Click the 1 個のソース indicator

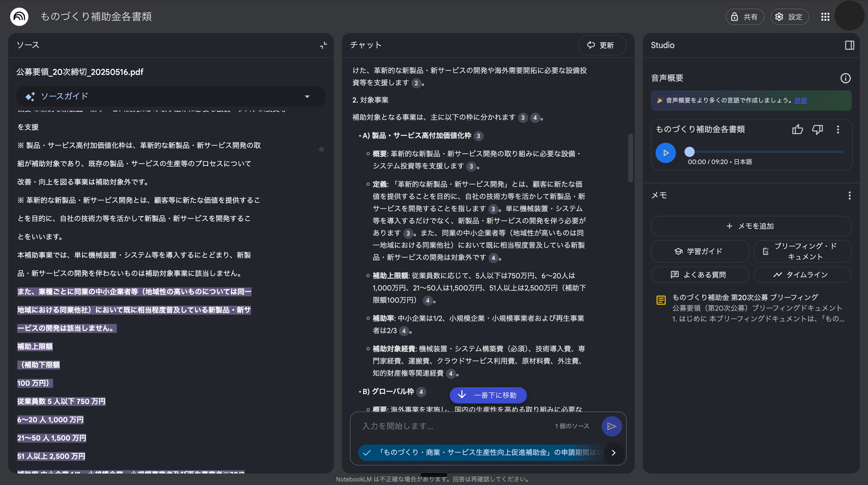tap(572, 426)
